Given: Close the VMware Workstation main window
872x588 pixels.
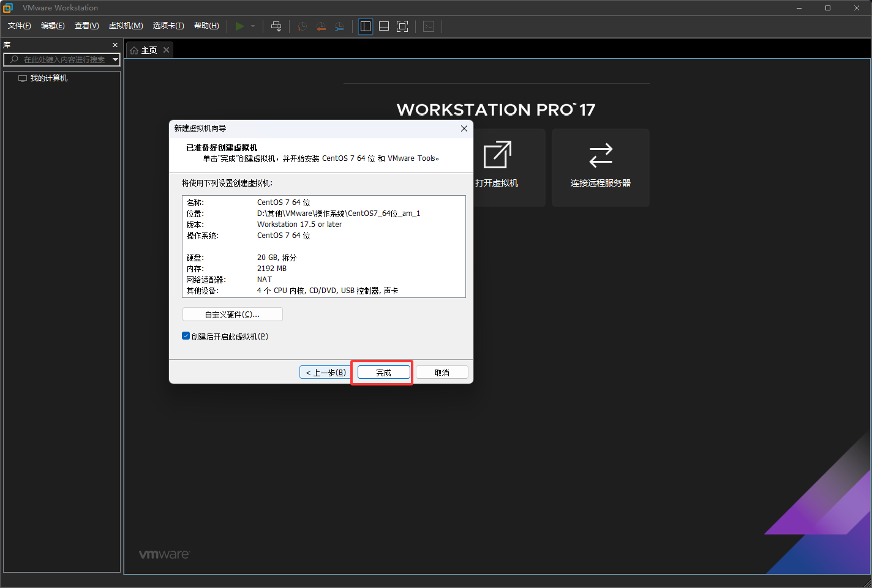Looking at the screenshot, I should [x=857, y=8].
